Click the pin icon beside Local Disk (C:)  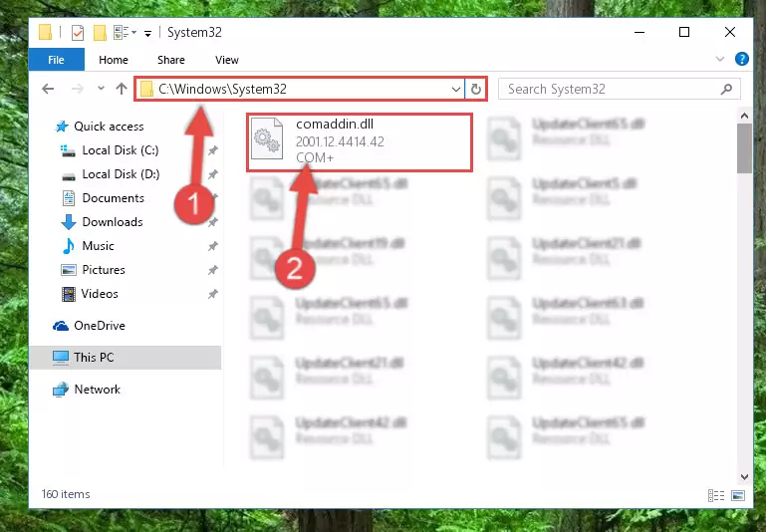[212, 150]
